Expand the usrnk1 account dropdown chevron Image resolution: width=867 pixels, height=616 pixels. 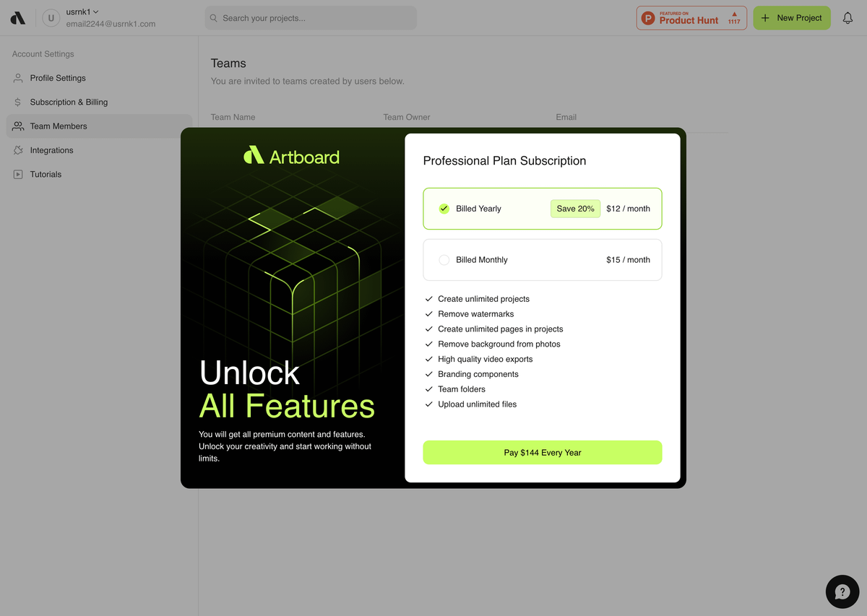(x=96, y=12)
